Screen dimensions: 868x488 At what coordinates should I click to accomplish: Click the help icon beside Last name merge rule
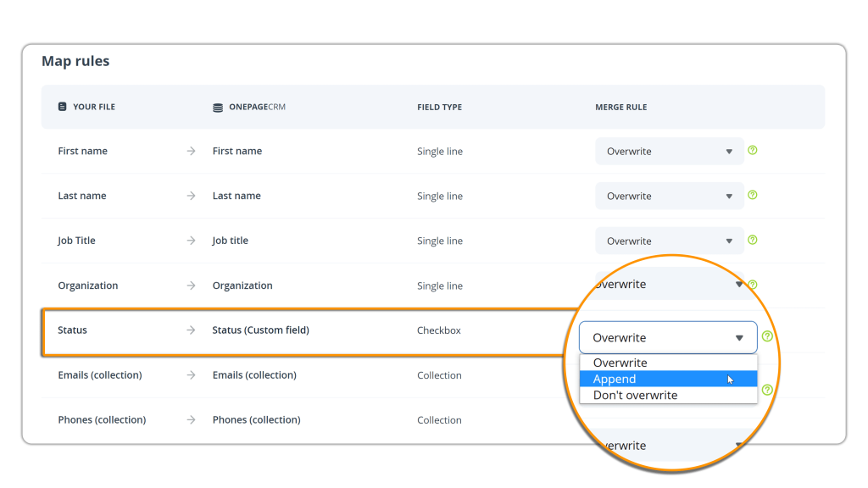[753, 195]
